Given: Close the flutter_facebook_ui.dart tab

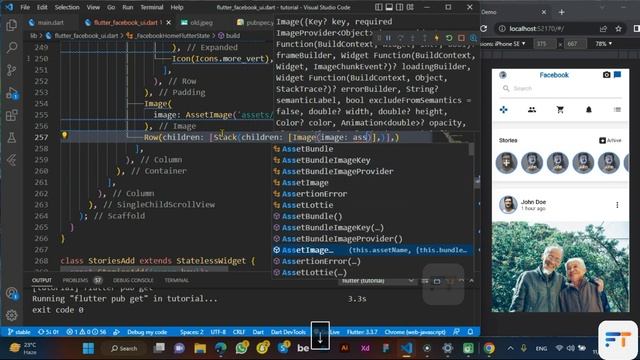Looking at the screenshot, I should coord(169,22).
